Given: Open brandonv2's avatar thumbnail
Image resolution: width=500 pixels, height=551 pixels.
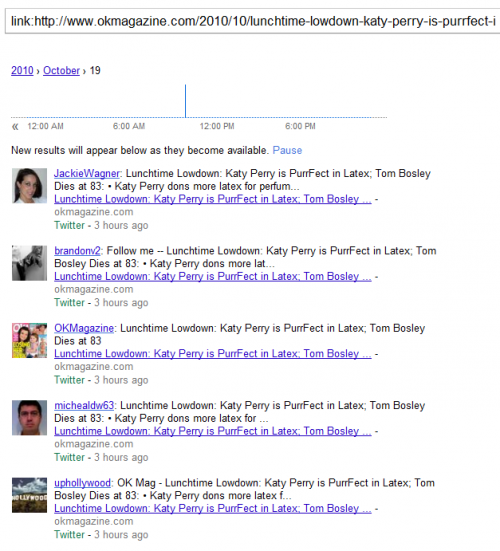Looking at the screenshot, I should pyautogui.click(x=30, y=263).
